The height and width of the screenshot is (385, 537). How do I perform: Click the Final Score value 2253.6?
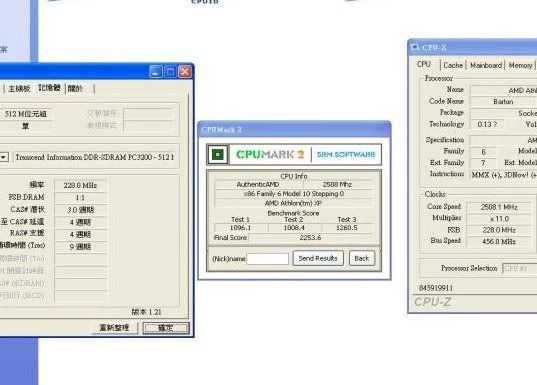[x=310, y=237]
